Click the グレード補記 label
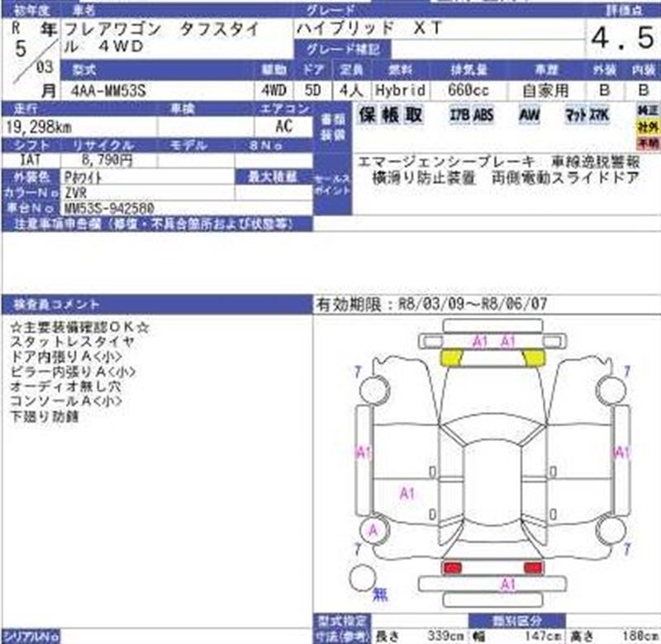The height and width of the screenshot is (644, 661). (342, 50)
